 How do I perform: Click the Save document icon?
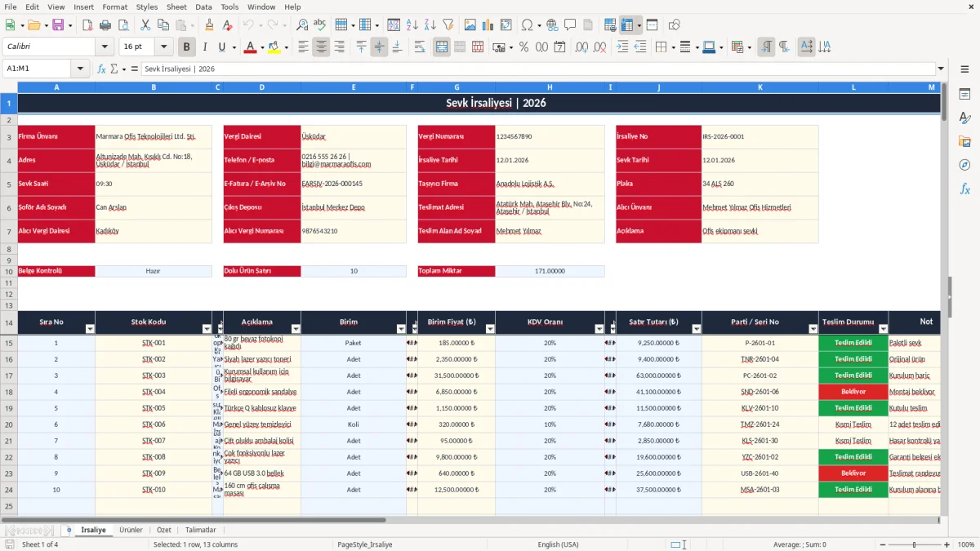click(57, 25)
